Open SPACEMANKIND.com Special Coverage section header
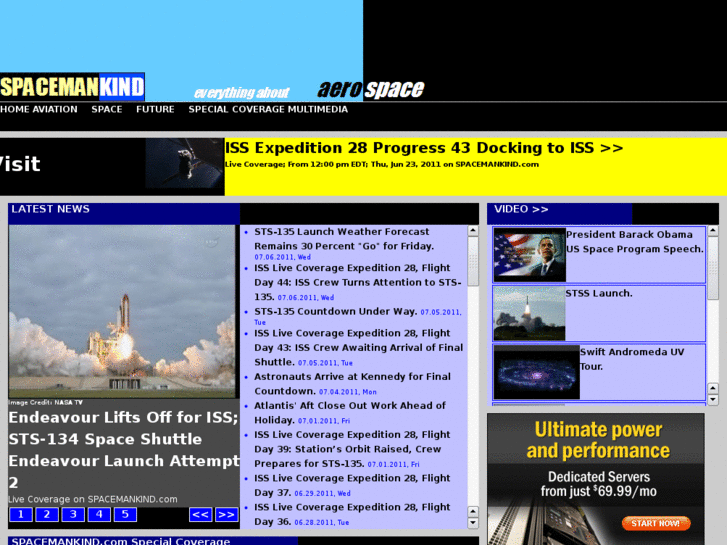This screenshot has height=545, width=727. coord(121,541)
